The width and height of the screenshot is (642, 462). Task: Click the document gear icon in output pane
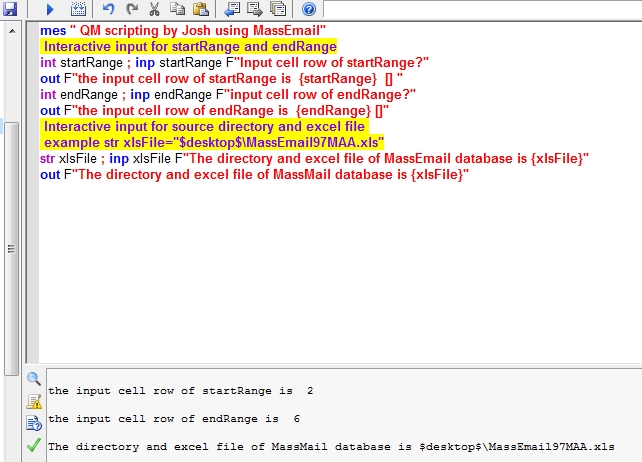point(33,423)
